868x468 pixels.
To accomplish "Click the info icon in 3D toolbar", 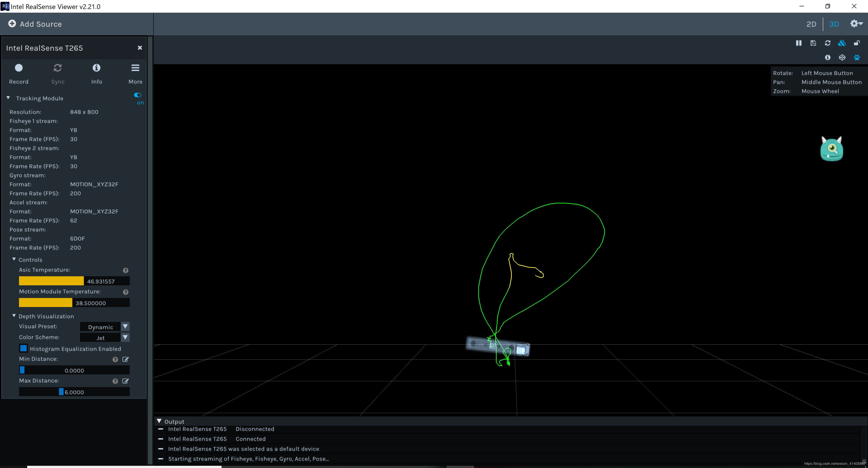I will pyautogui.click(x=828, y=58).
